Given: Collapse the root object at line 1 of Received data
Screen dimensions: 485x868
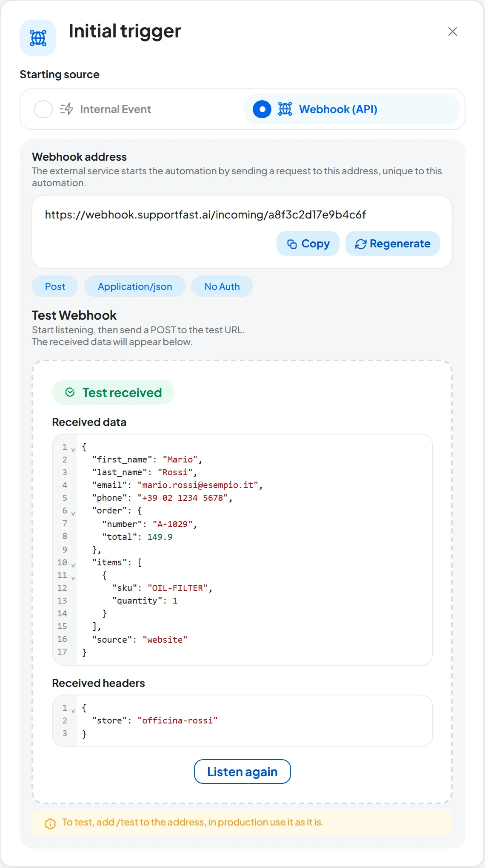Looking at the screenshot, I should [73, 450].
